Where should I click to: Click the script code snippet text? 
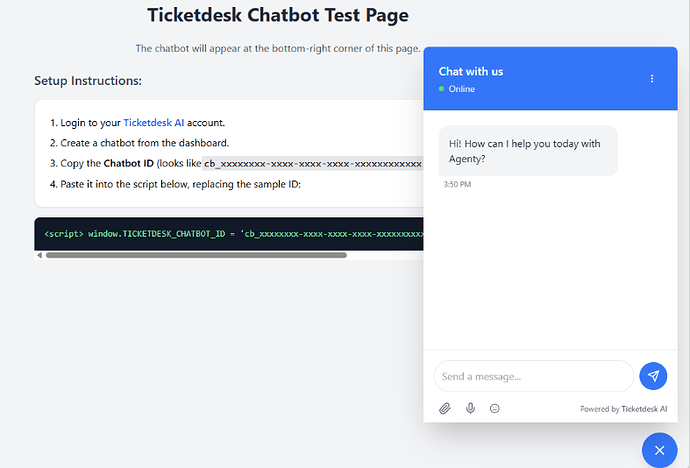pos(234,234)
